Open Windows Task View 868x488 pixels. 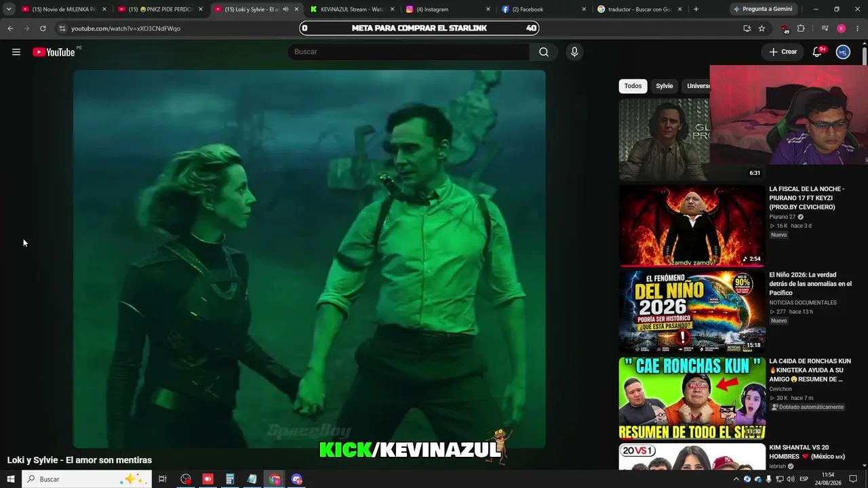[x=163, y=479]
